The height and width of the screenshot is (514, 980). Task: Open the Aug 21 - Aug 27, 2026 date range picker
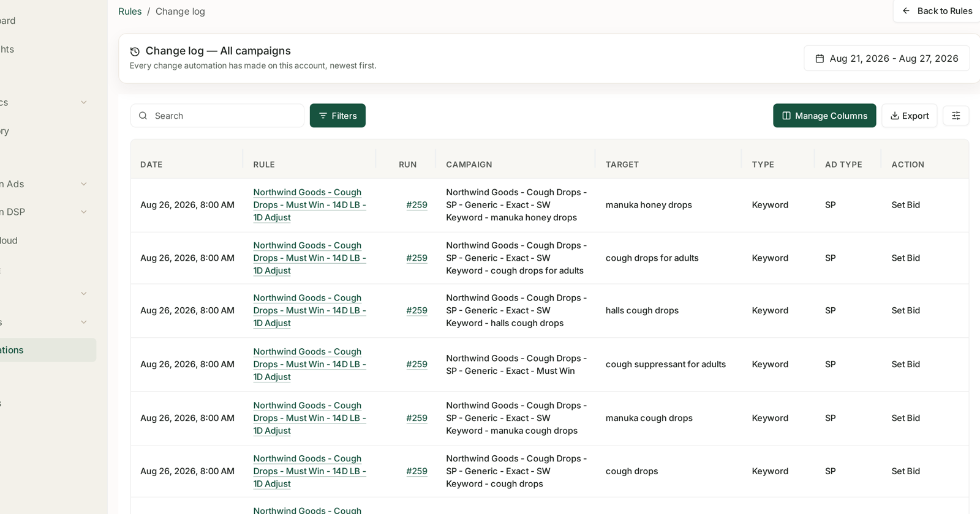coord(886,58)
